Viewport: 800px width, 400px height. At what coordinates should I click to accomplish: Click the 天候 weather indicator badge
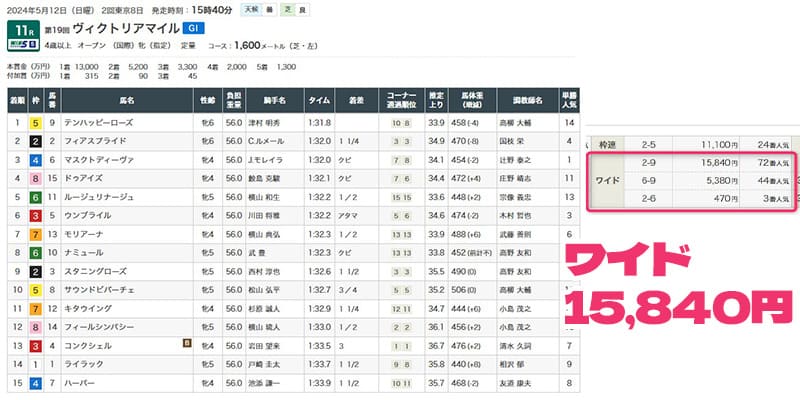pyautogui.click(x=259, y=10)
